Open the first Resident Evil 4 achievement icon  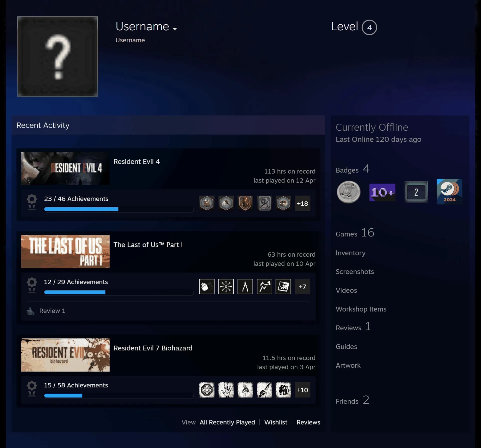tap(207, 203)
